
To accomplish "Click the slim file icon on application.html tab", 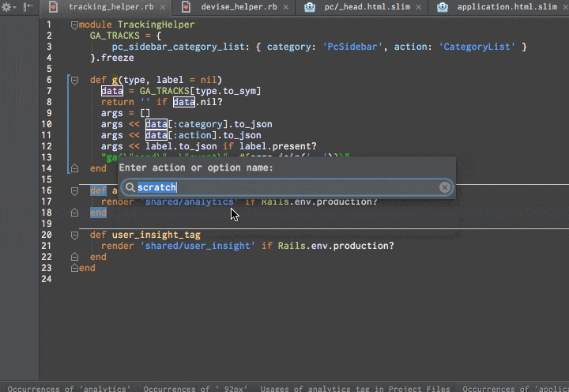I will (x=443, y=7).
